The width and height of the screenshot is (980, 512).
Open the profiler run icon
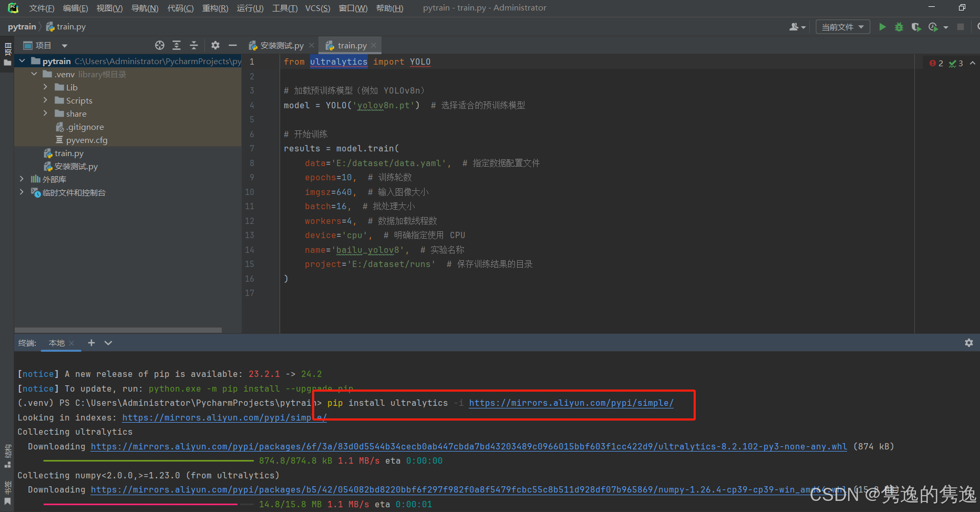[934, 27]
